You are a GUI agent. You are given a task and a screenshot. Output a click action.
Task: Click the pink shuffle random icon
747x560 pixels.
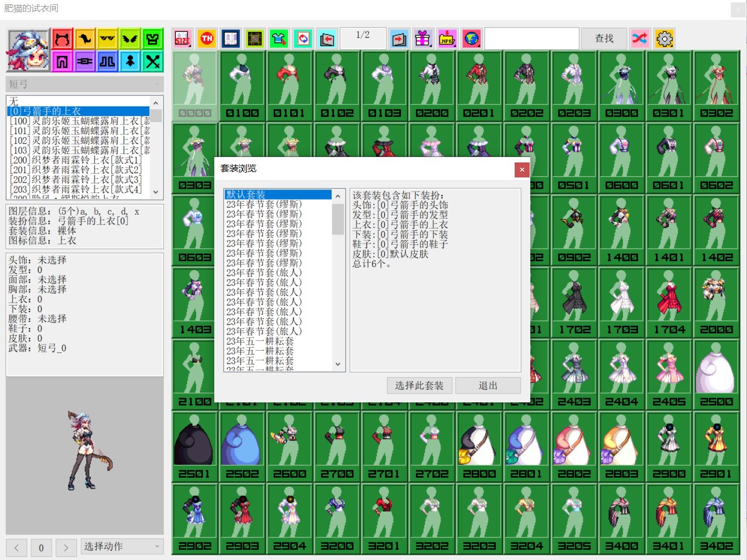[640, 39]
